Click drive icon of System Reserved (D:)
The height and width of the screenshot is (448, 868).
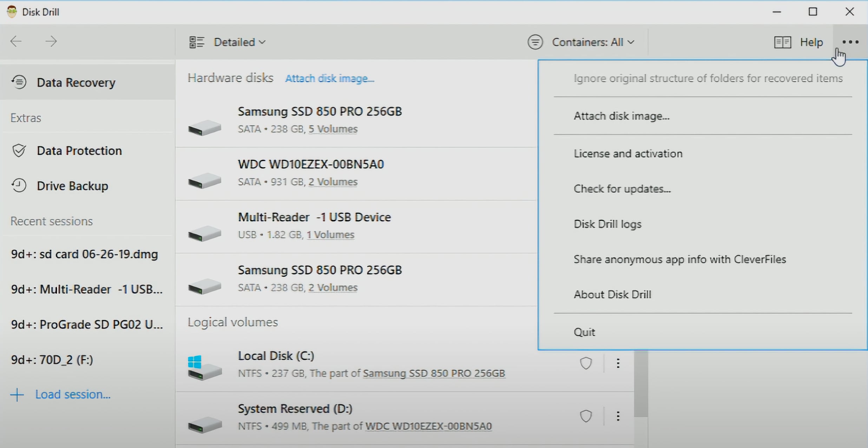[x=205, y=424]
